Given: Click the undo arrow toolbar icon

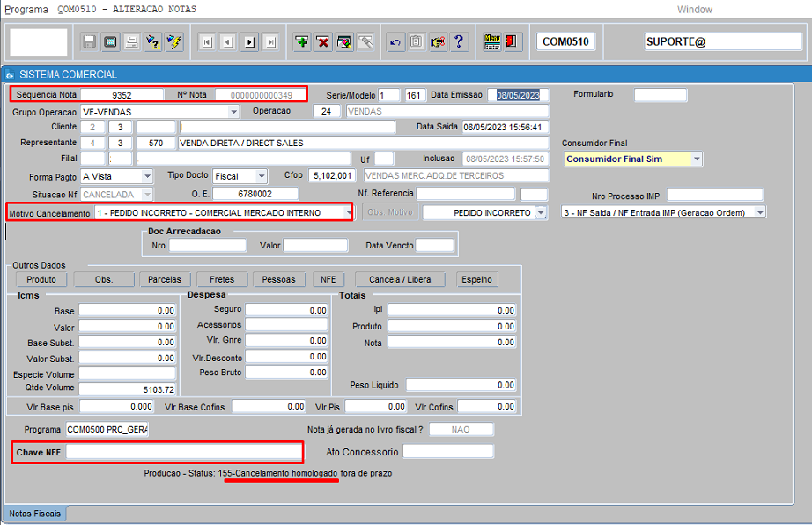Looking at the screenshot, I should (395, 41).
